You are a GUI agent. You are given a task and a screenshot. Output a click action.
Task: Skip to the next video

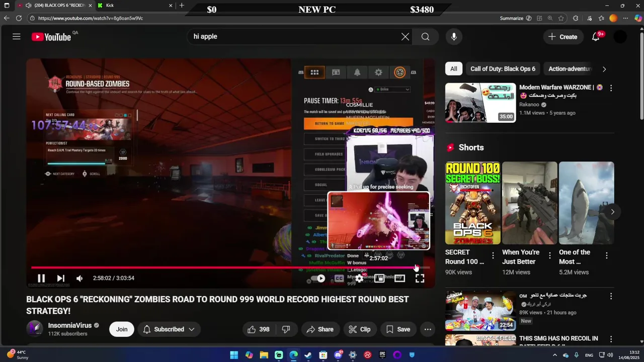click(60, 278)
